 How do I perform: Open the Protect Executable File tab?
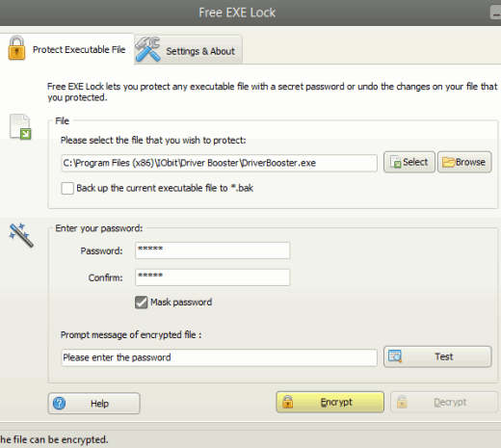coord(66,49)
